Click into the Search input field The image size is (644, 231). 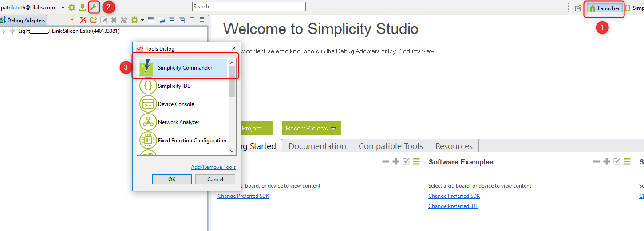[x=249, y=7]
